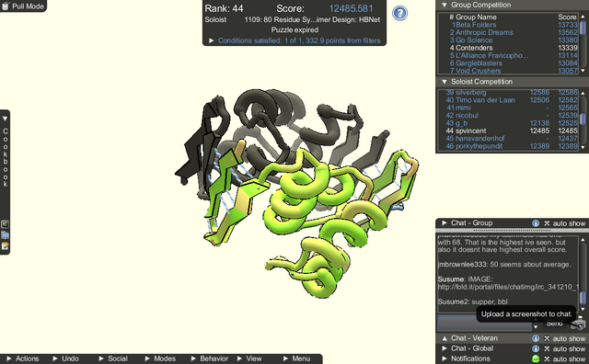Click up arrow in Soloist Competition list
The width and height of the screenshot is (589, 364).
[583, 93]
